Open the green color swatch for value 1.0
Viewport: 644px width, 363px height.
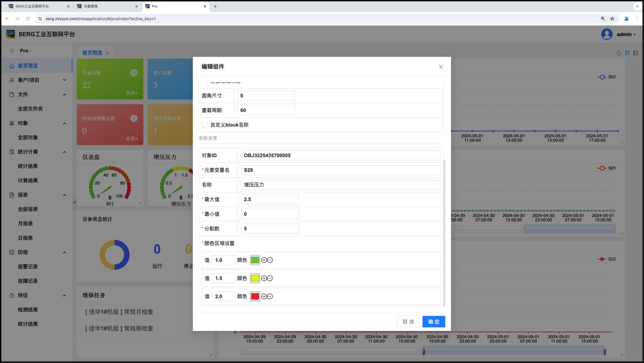[x=255, y=260]
